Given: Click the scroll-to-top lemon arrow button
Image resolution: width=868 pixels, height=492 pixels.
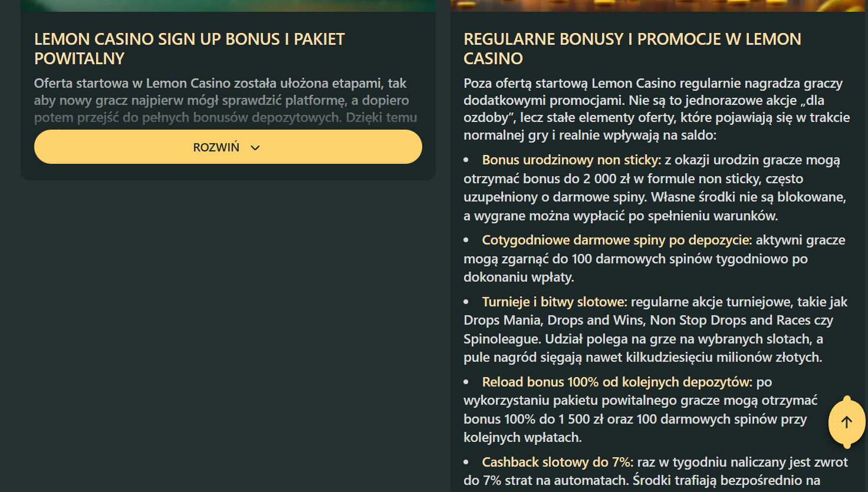Looking at the screenshot, I should (847, 422).
